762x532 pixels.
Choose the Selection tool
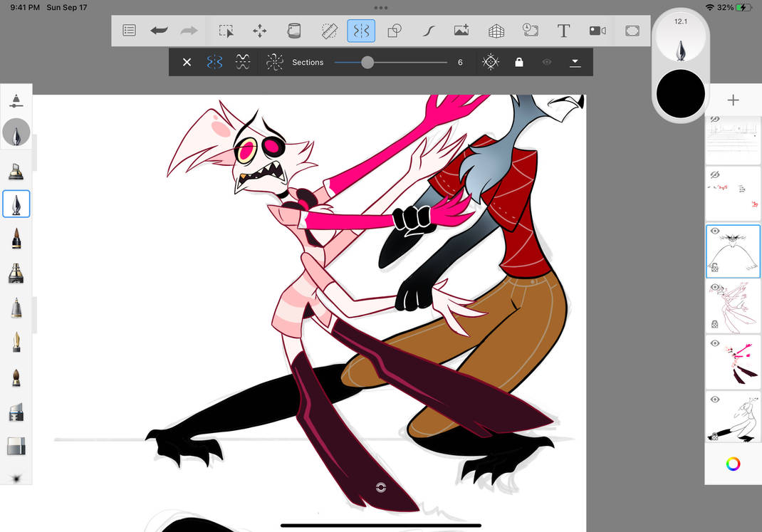click(x=226, y=31)
